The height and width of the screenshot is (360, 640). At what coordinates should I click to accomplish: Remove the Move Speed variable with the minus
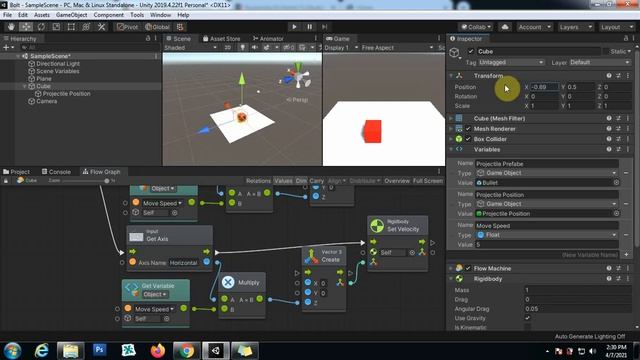[626, 235]
